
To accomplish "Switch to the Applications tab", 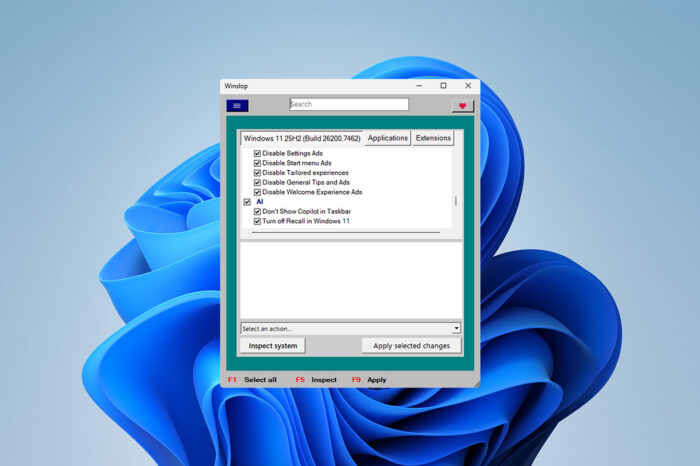I will click(388, 138).
